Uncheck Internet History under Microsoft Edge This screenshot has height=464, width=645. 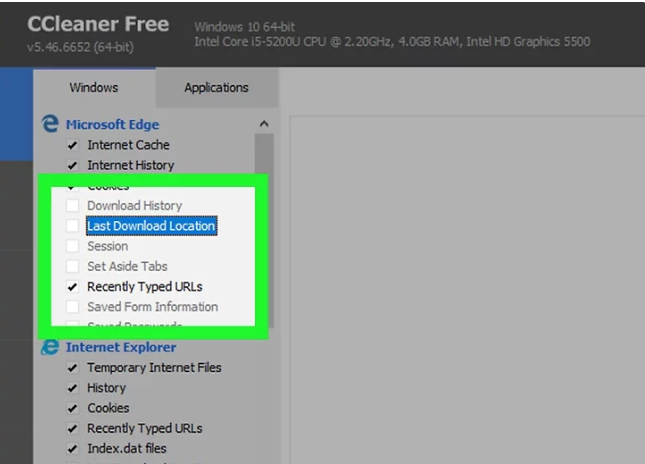click(x=72, y=165)
